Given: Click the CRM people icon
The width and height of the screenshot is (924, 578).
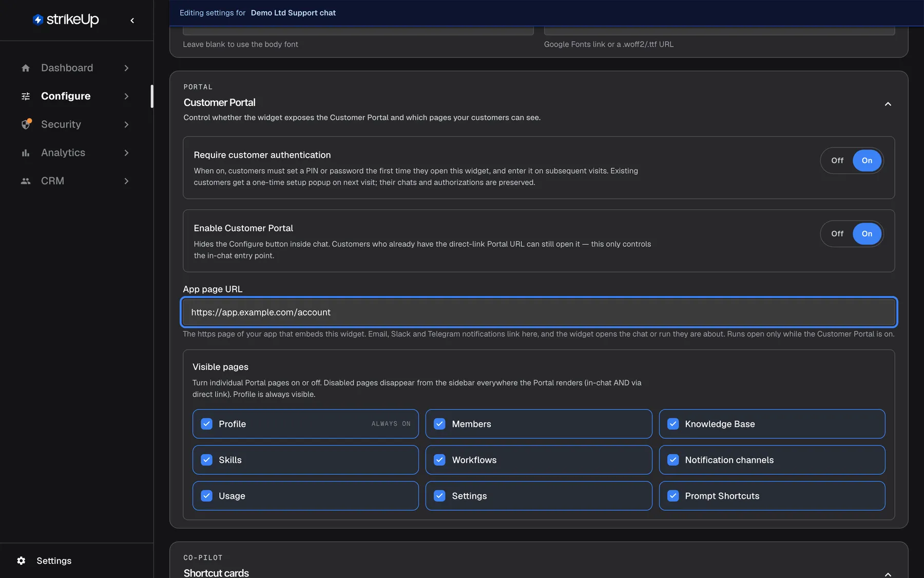Looking at the screenshot, I should 26,181.
